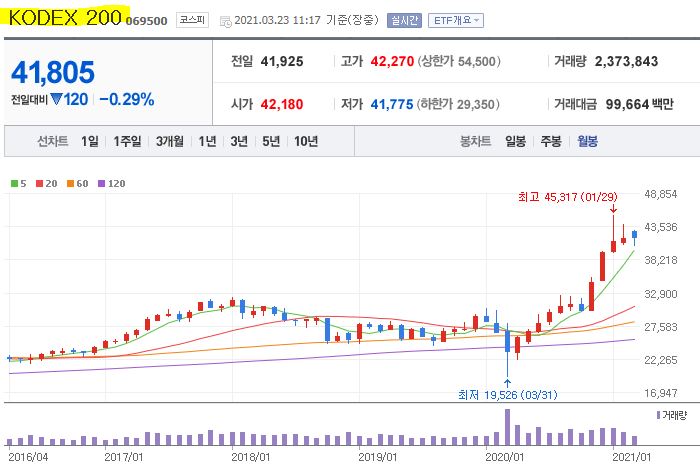Click the 시가 value 42,180

282,104
